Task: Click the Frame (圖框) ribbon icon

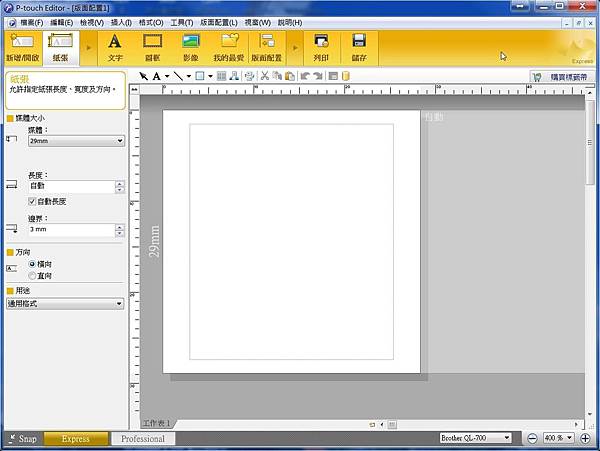Action: pyautogui.click(x=152, y=48)
